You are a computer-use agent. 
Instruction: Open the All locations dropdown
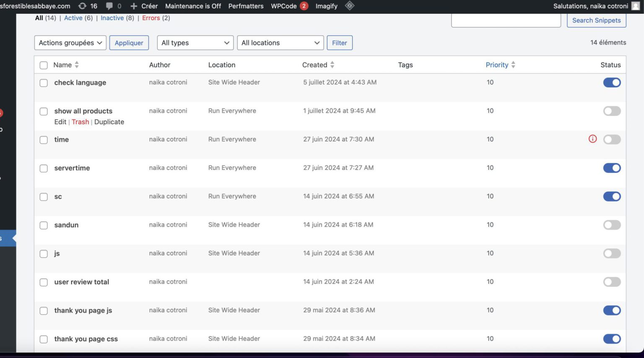280,43
